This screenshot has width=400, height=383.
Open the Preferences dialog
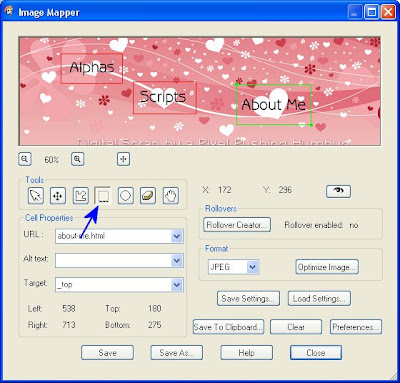point(356,327)
